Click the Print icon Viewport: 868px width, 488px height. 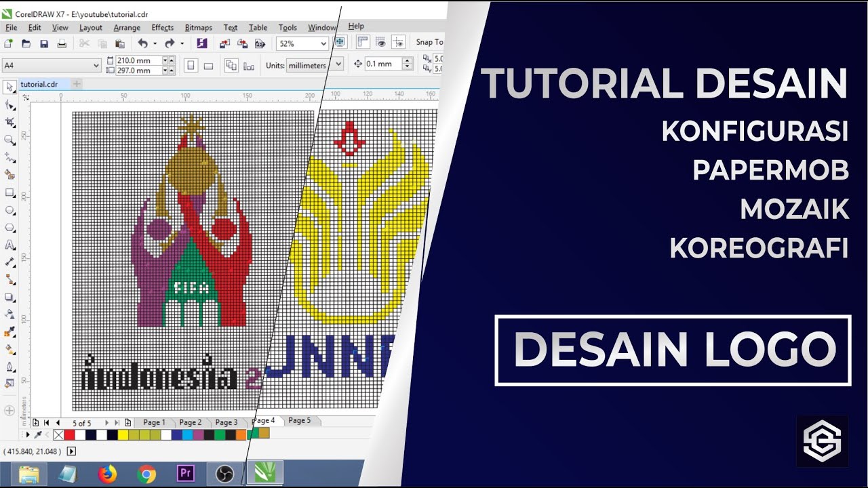(62, 43)
